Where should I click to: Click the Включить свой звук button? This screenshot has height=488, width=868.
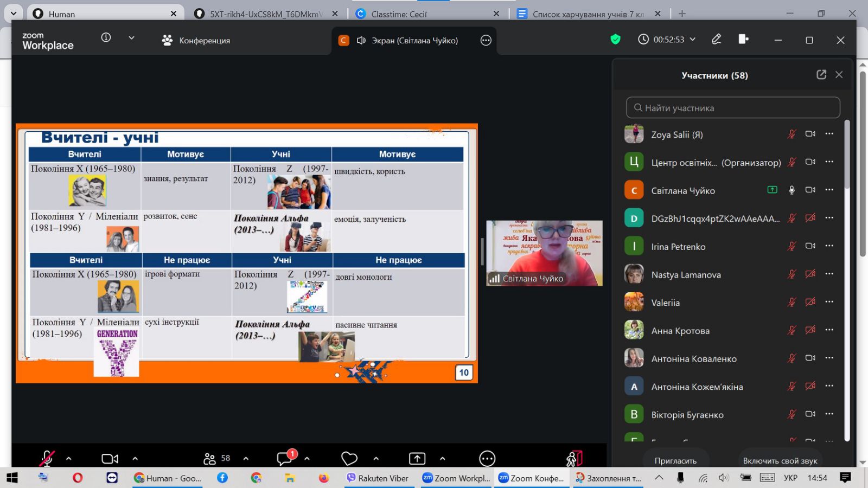point(780,460)
